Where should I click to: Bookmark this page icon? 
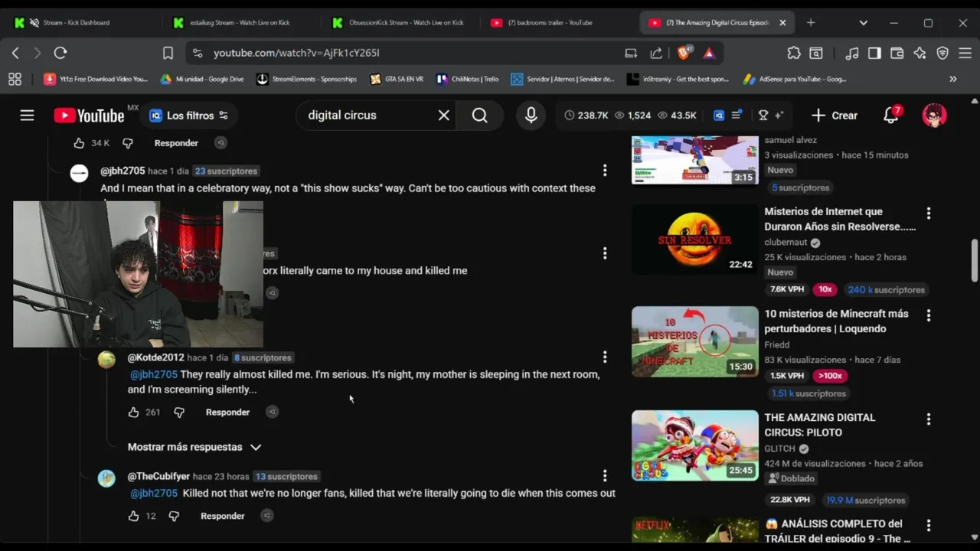[x=168, y=53]
